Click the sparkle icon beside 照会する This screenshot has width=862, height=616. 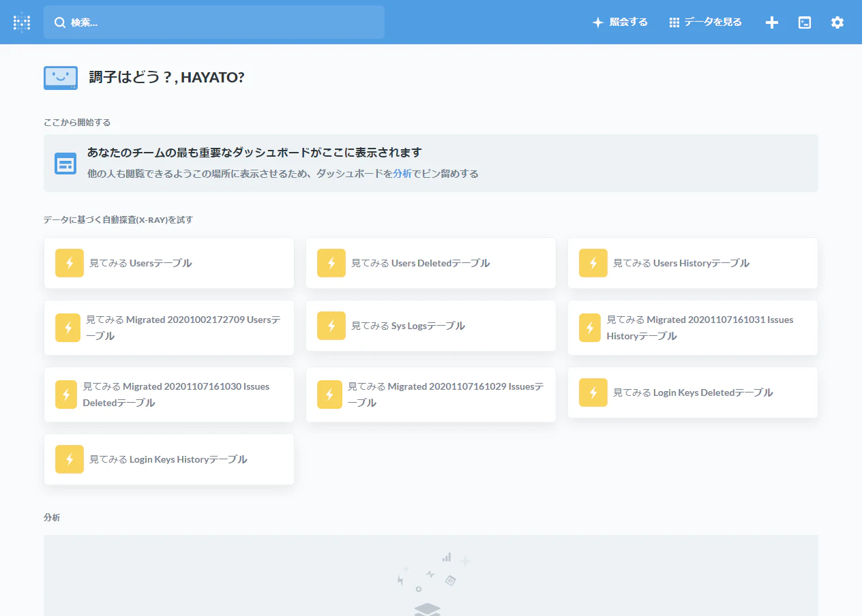point(597,22)
